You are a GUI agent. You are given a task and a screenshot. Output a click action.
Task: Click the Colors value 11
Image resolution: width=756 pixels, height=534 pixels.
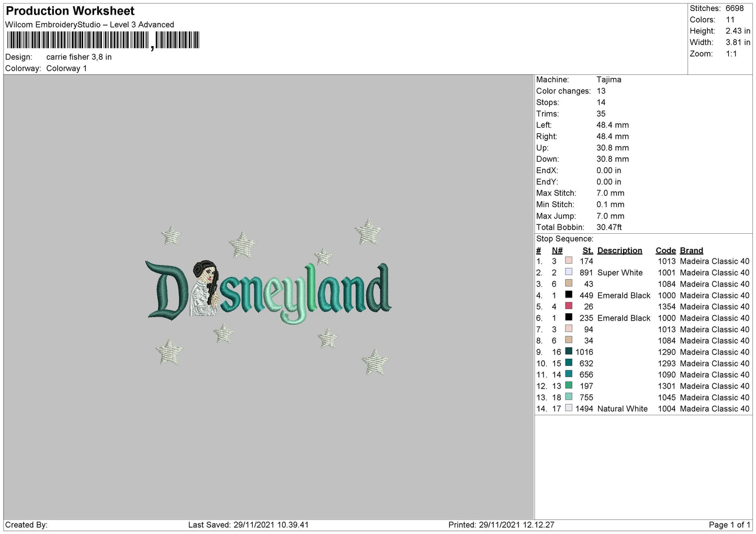click(x=730, y=20)
